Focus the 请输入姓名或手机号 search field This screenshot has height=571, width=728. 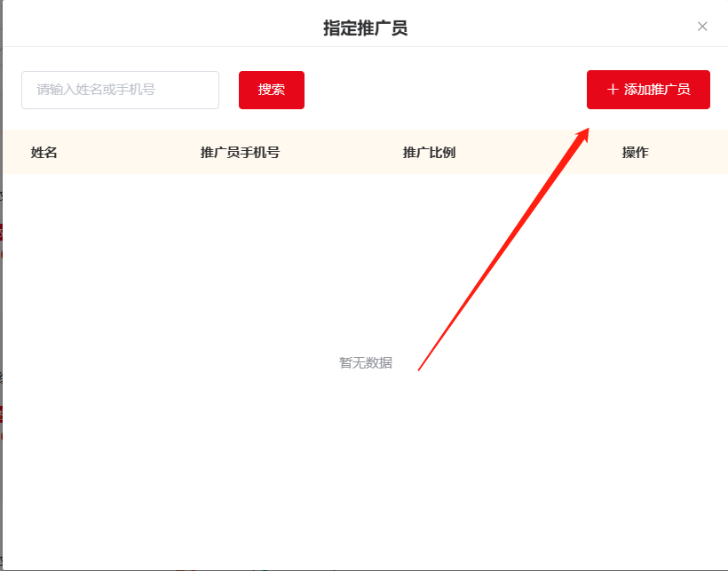pyautogui.click(x=120, y=90)
